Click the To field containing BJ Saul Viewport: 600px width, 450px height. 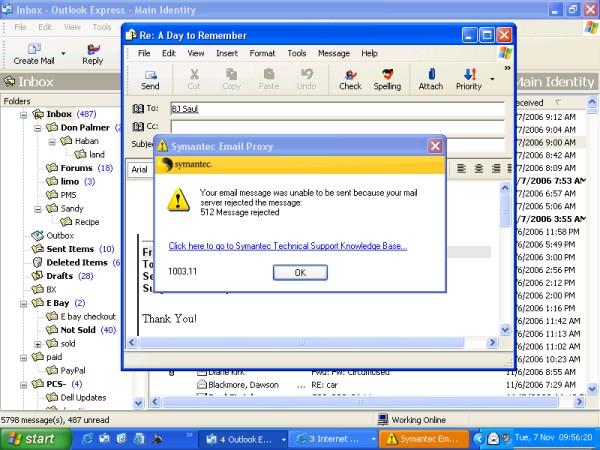pyautogui.click(x=337, y=109)
